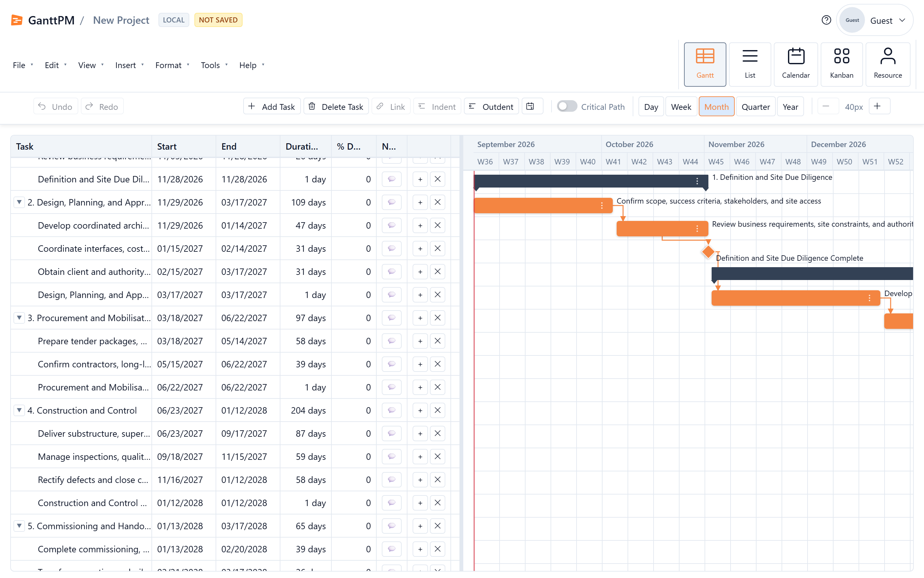
Task: Open notes for Rectify defects row
Action: 392,480
